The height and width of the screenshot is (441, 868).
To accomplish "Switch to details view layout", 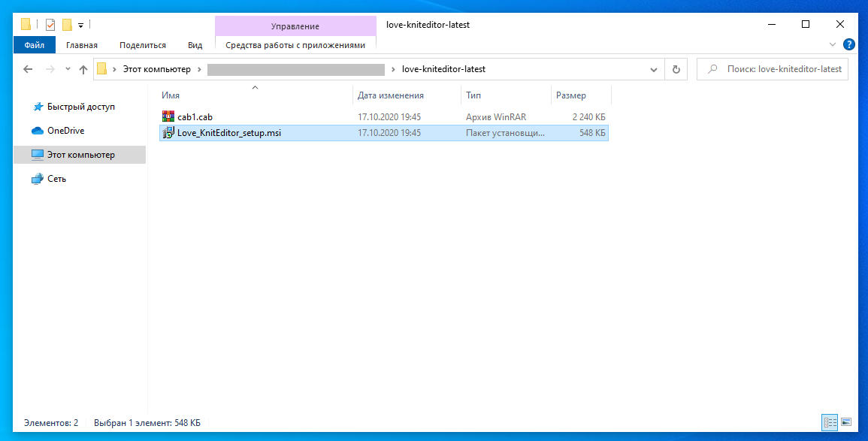I will click(x=829, y=423).
